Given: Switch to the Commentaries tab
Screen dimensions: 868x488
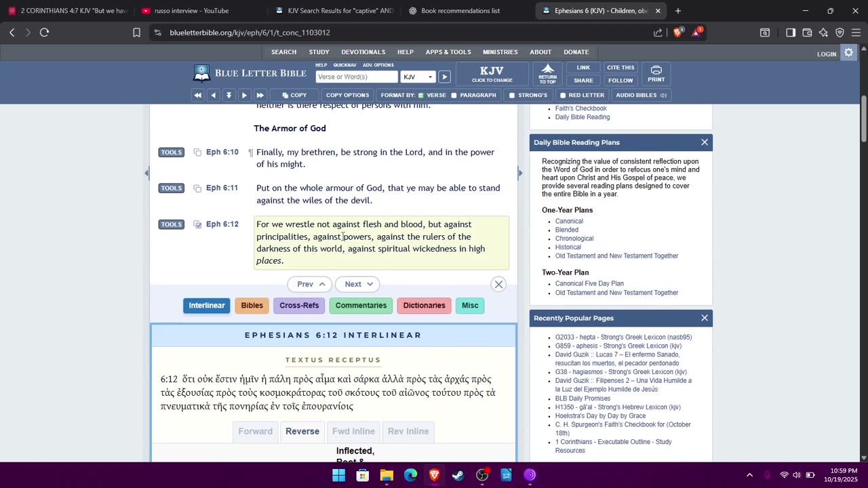Looking at the screenshot, I should (x=361, y=306).
